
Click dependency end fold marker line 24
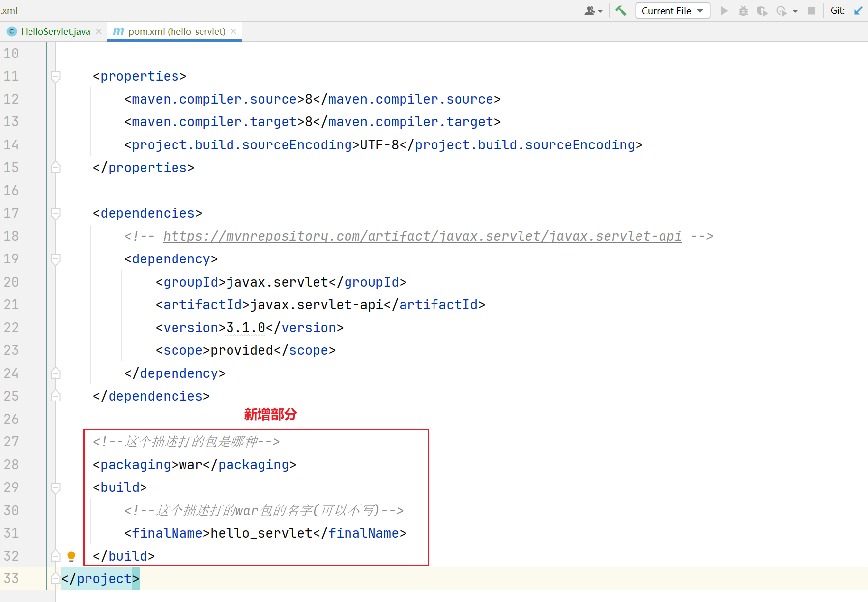[56, 373]
